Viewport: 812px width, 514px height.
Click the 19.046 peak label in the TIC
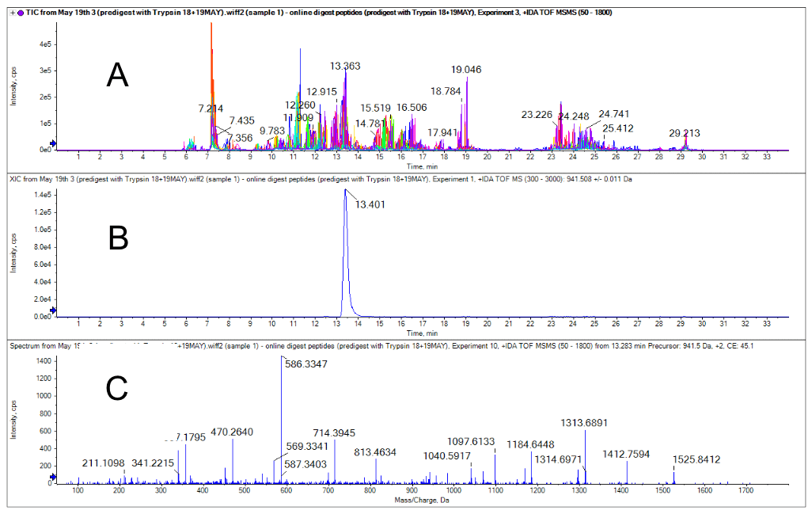(466, 70)
